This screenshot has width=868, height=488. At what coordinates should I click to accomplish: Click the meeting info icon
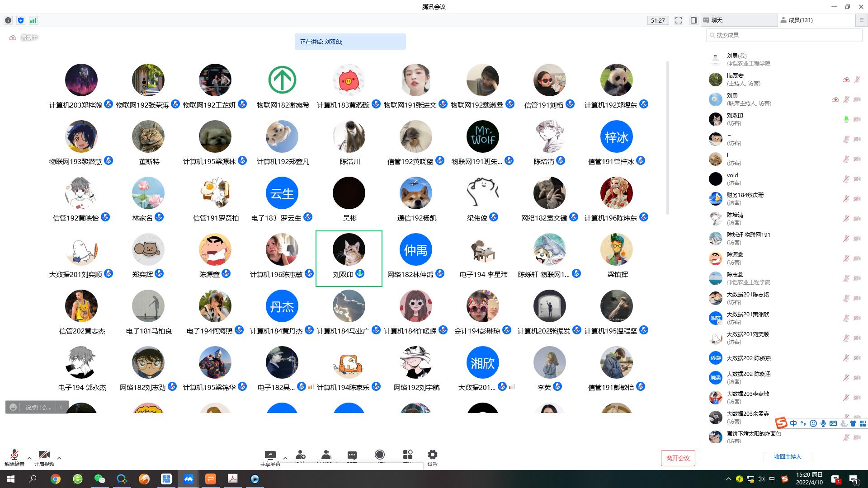tap(8, 20)
